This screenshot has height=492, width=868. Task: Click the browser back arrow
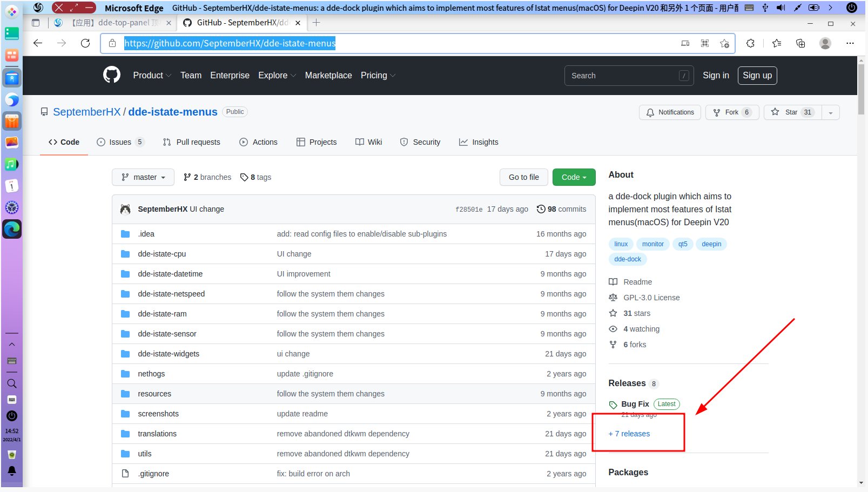[x=38, y=43]
